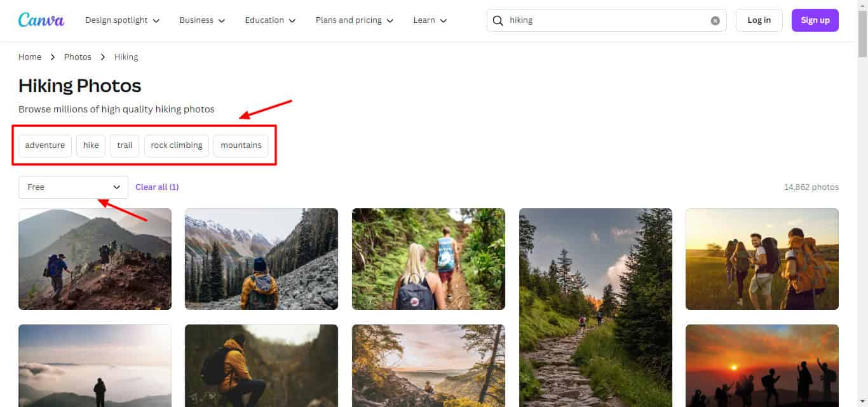Image resolution: width=868 pixels, height=407 pixels.
Task: Open the Free filter dropdown
Action: pyautogui.click(x=73, y=187)
